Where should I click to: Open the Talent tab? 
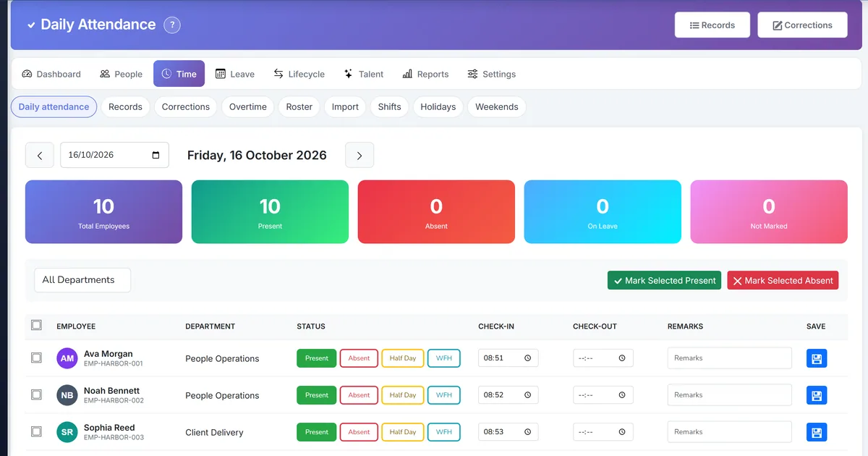[x=364, y=74]
